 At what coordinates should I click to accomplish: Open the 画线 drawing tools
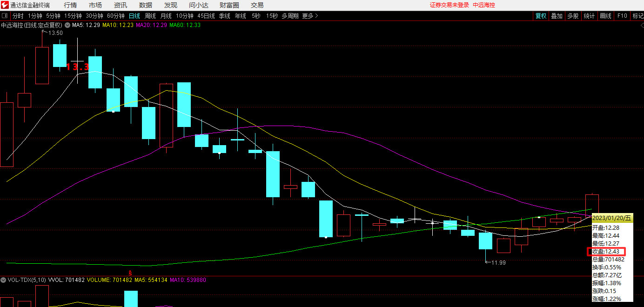pyautogui.click(x=605, y=16)
